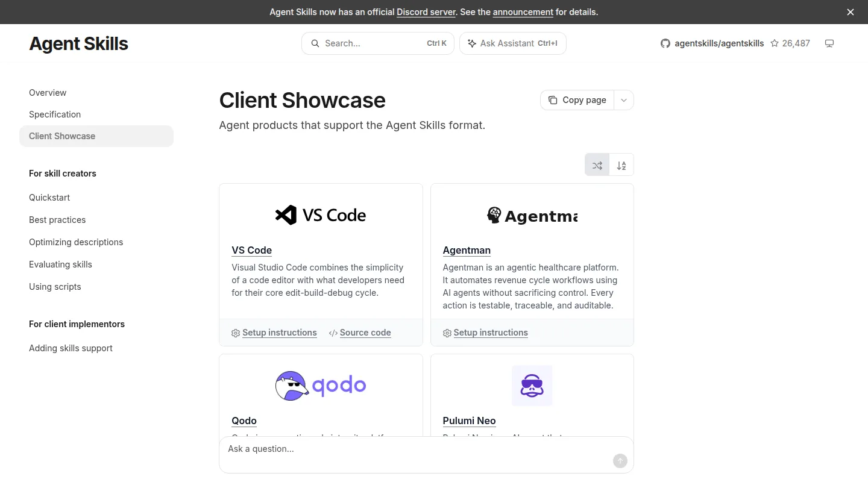Open VS Code Source code link
The height and width of the screenshot is (488, 868).
click(x=365, y=333)
